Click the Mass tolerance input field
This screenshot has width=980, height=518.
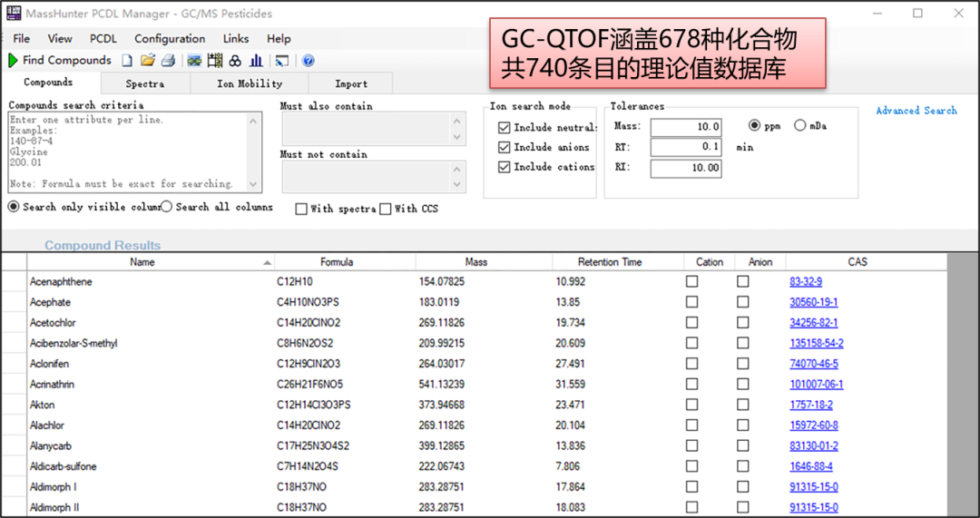(x=686, y=128)
